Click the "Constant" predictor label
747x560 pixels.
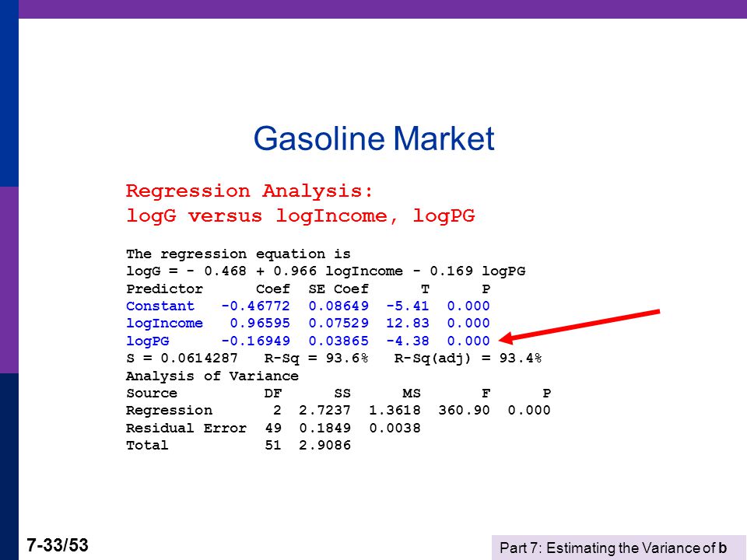pos(160,306)
